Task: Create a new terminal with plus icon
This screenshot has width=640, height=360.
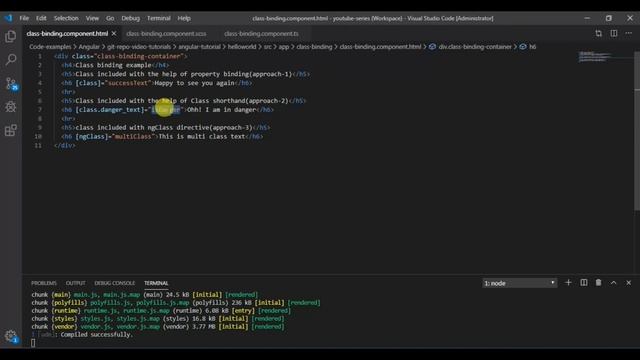Action: (x=568, y=282)
